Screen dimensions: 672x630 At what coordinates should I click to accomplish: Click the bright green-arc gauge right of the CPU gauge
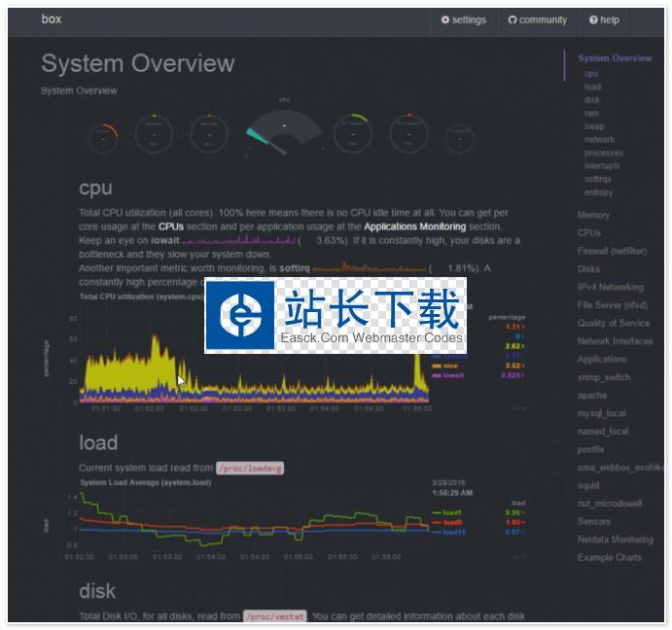coord(353,133)
